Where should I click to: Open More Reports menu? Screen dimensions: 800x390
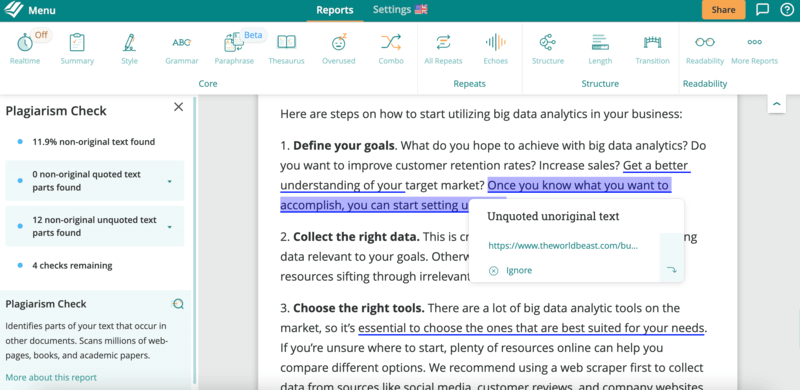754,49
